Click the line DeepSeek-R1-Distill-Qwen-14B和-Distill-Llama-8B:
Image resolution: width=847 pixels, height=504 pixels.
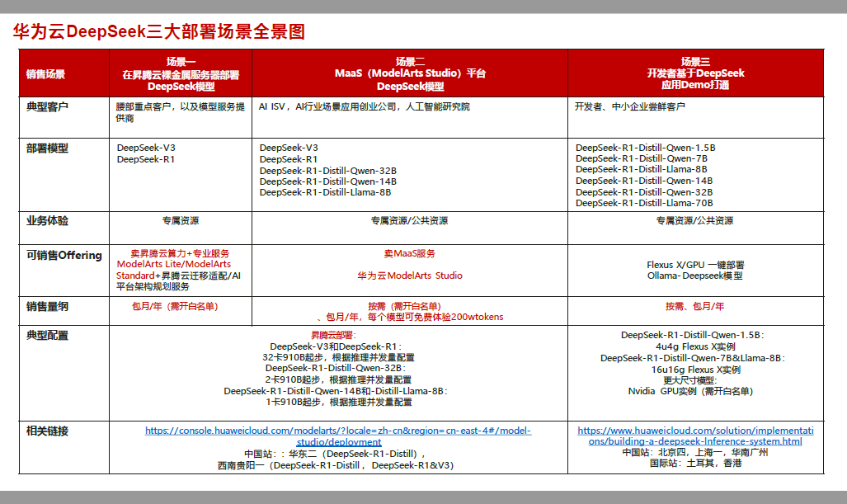[x=336, y=391]
